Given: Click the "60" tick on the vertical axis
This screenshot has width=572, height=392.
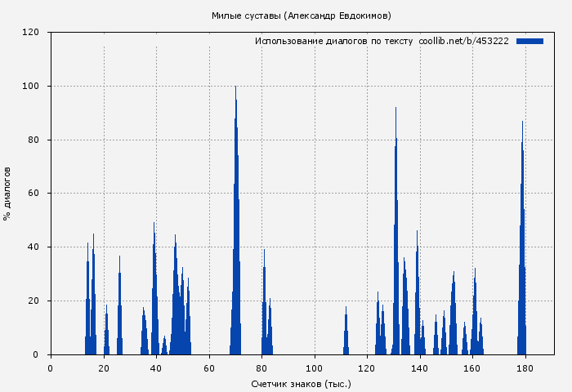Looking at the screenshot, I should [34, 194].
